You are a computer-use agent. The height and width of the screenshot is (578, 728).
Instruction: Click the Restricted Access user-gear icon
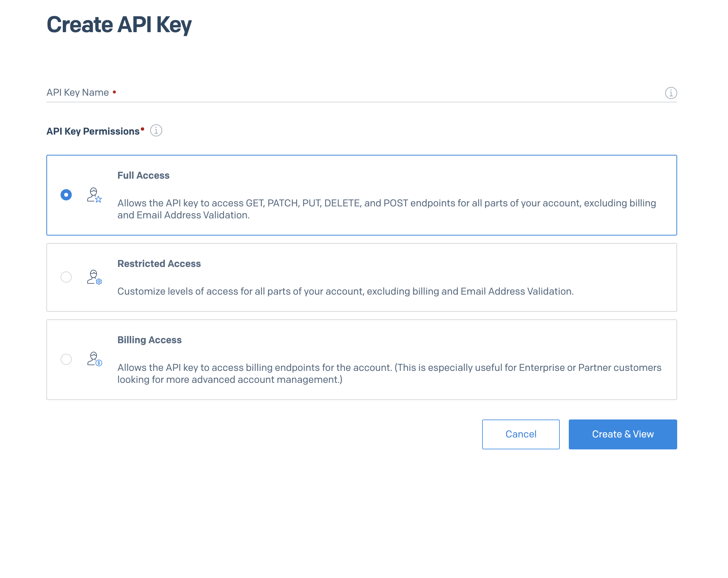click(x=94, y=277)
